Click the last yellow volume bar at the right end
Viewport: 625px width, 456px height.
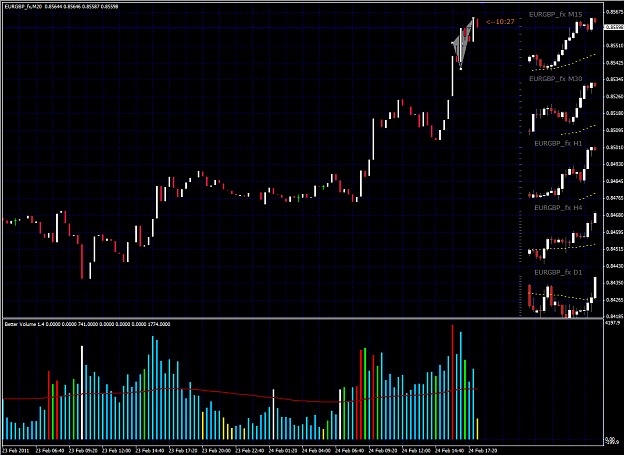478,429
